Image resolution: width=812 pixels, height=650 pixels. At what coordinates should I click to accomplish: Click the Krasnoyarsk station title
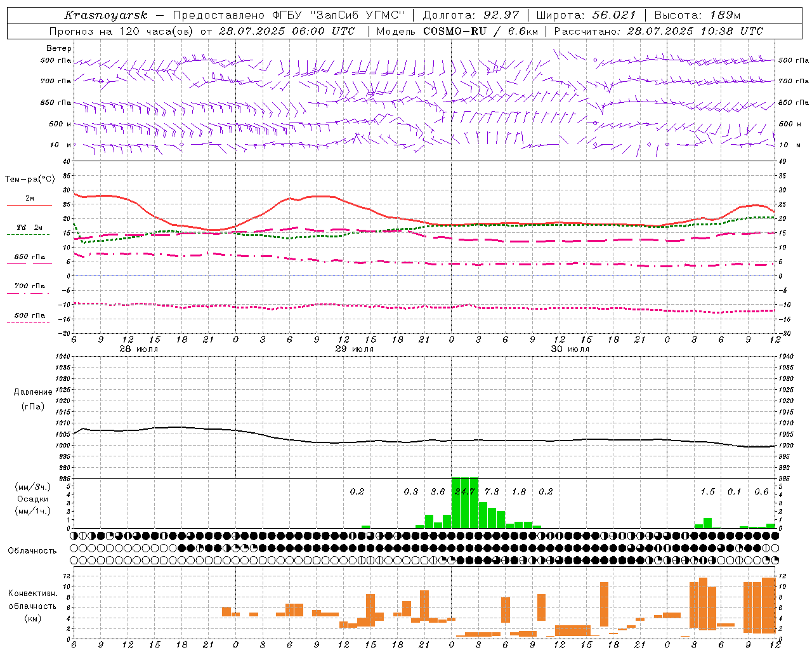click(x=106, y=15)
